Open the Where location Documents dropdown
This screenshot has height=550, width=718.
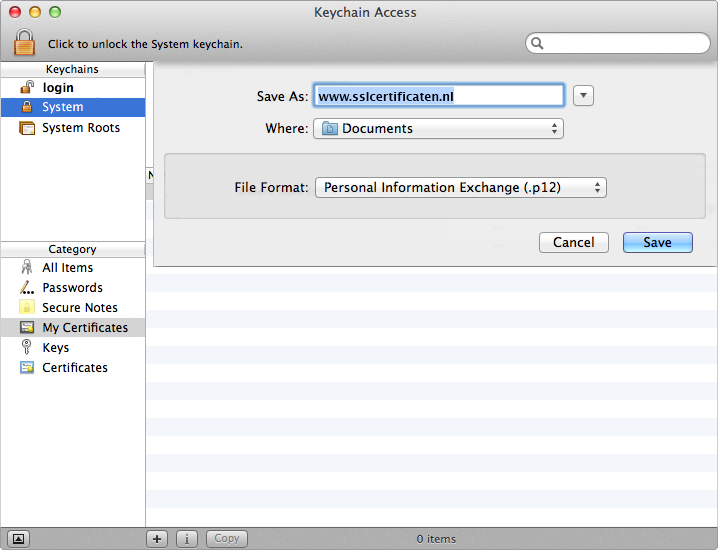tap(438, 128)
